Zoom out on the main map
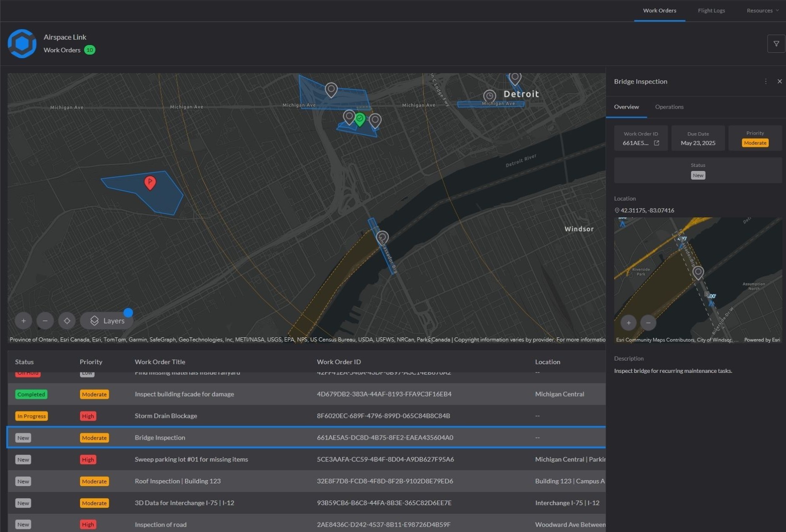 pyautogui.click(x=45, y=321)
